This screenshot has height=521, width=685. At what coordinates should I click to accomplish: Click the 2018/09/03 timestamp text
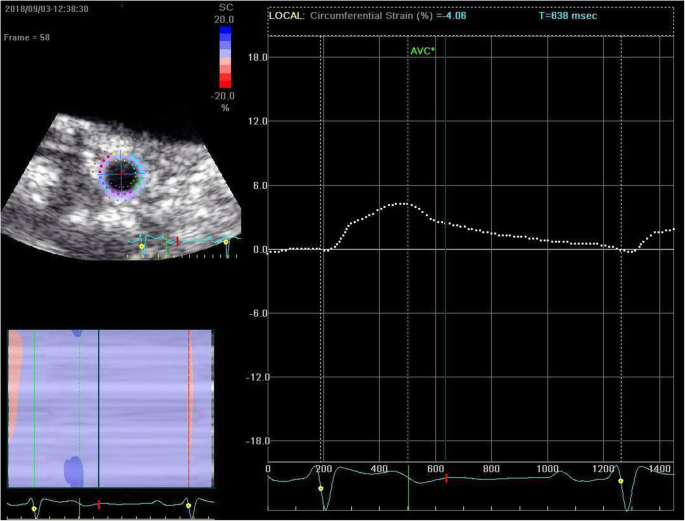pyautogui.click(x=45, y=8)
